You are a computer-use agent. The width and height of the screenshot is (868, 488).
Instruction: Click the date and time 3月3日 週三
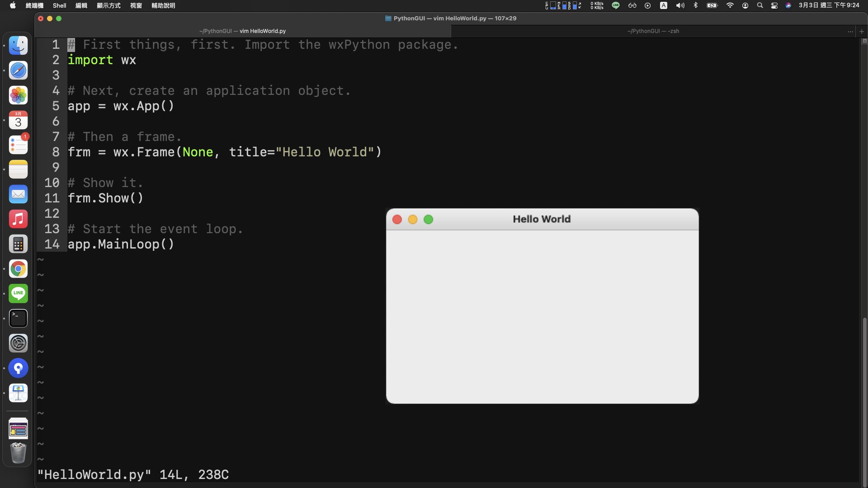click(x=829, y=5)
